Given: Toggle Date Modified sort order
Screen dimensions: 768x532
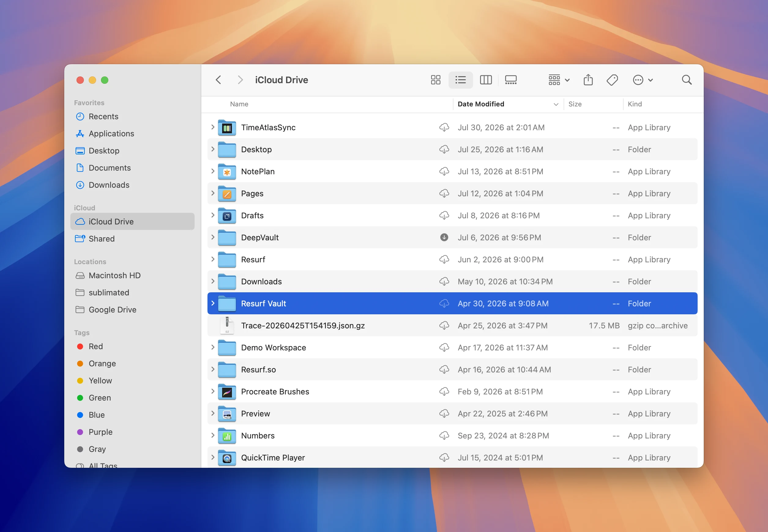Looking at the screenshot, I should point(508,104).
